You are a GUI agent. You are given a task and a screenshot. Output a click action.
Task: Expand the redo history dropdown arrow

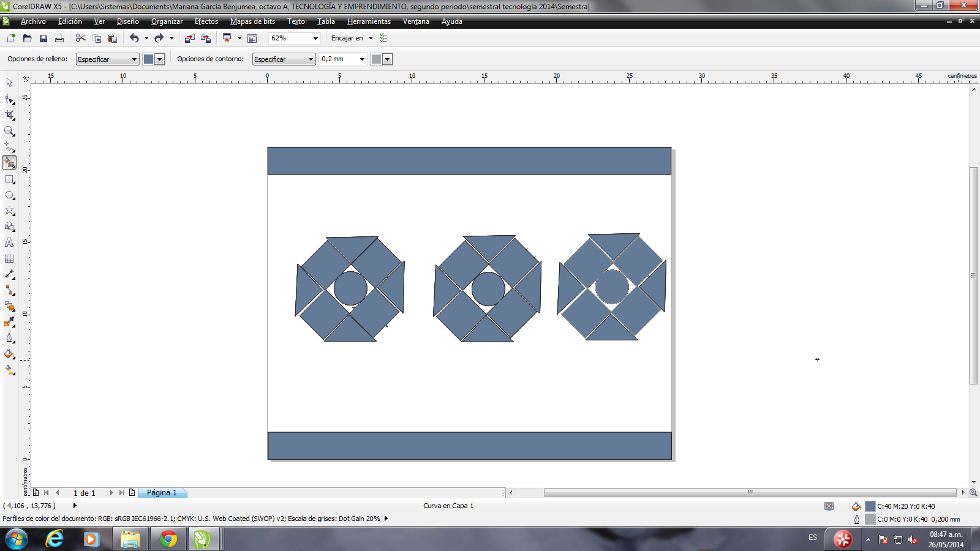click(x=171, y=38)
